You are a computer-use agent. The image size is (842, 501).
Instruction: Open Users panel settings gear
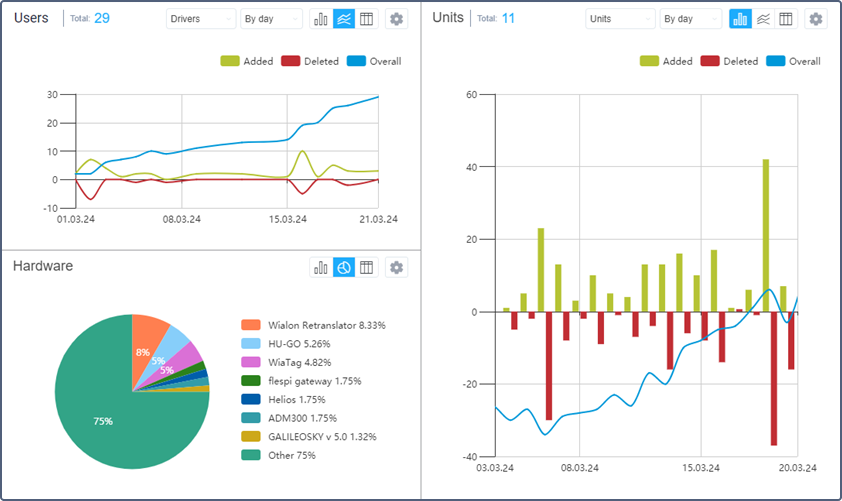click(x=397, y=19)
